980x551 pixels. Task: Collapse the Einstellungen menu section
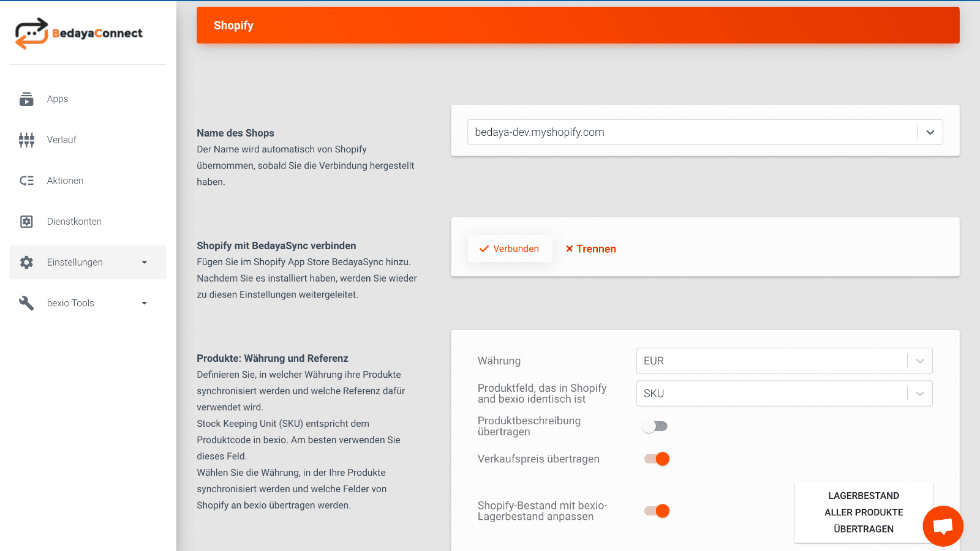point(145,262)
